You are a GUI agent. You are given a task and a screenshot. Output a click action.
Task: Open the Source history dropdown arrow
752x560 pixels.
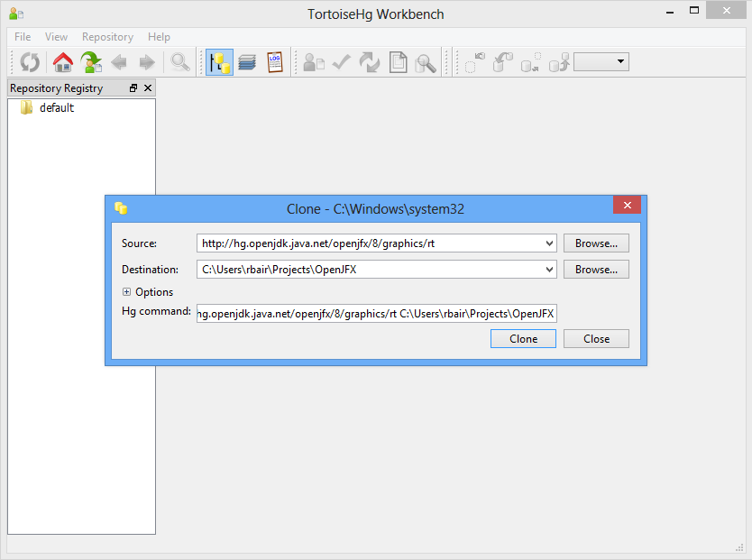coord(550,243)
